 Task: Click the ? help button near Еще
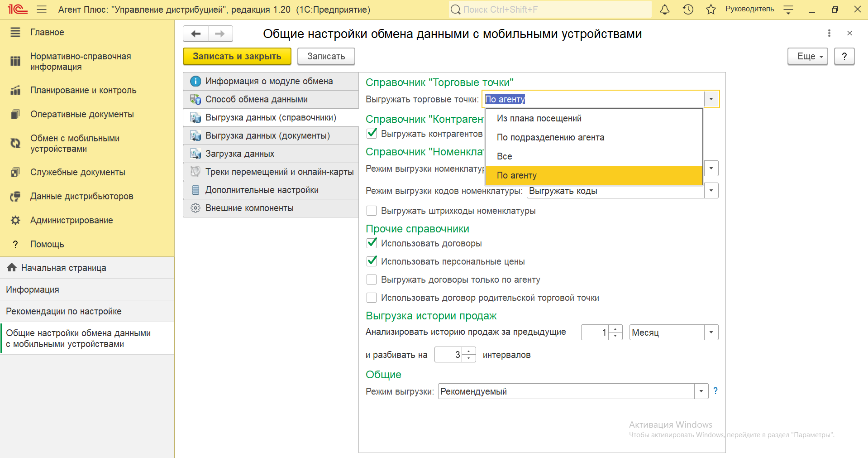[x=844, y=56]
